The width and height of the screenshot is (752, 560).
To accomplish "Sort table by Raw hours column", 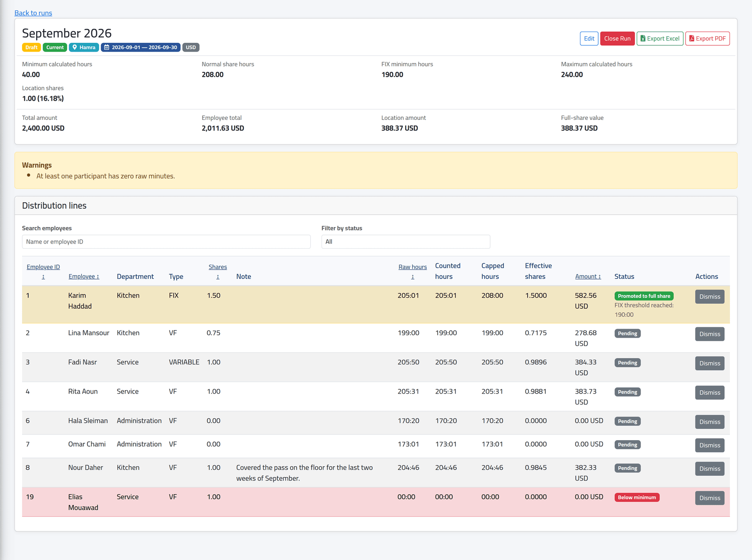I will point(413,272).
